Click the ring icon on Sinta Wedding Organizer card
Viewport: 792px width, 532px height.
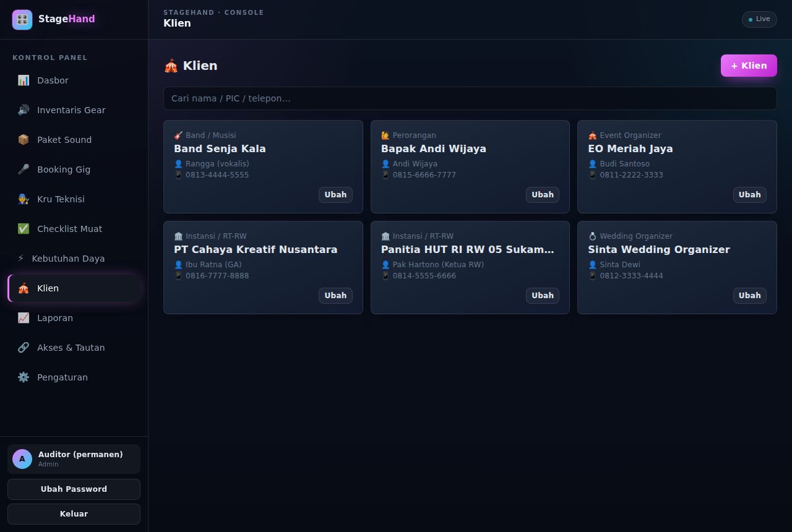592,236
